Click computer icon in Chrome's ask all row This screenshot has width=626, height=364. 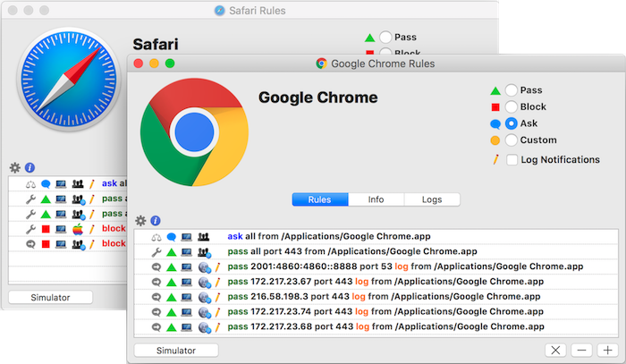[x=186, y=237]
